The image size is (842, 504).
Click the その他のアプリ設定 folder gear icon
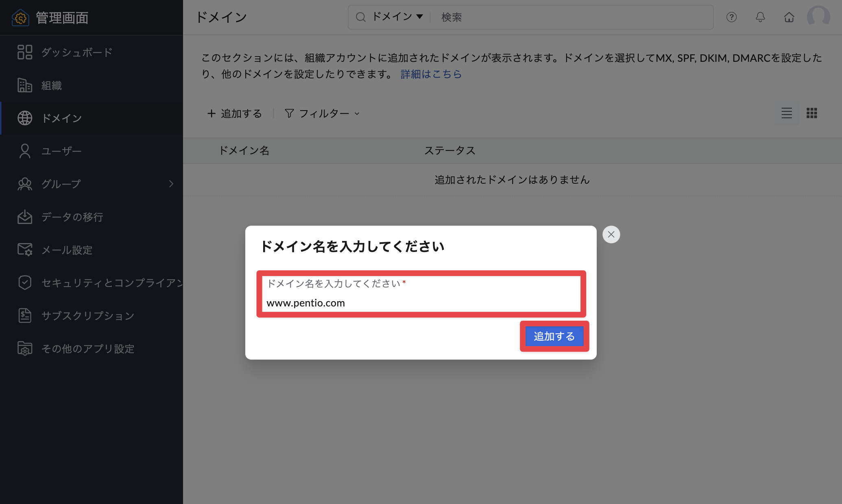(25, 348)
